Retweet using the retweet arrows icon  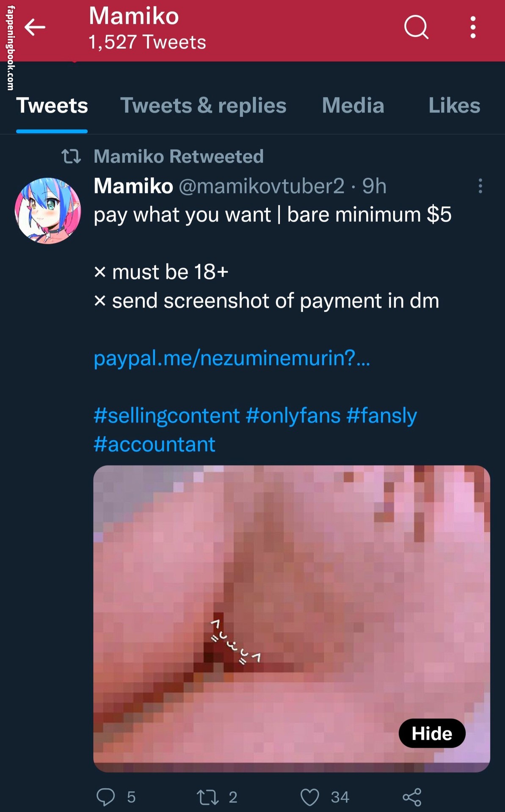[x=207, y=797]
